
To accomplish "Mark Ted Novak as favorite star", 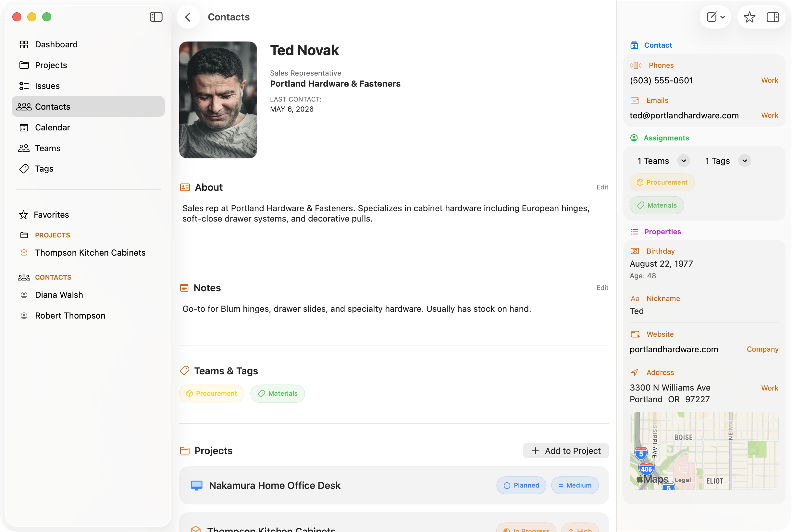I will 749,17.
